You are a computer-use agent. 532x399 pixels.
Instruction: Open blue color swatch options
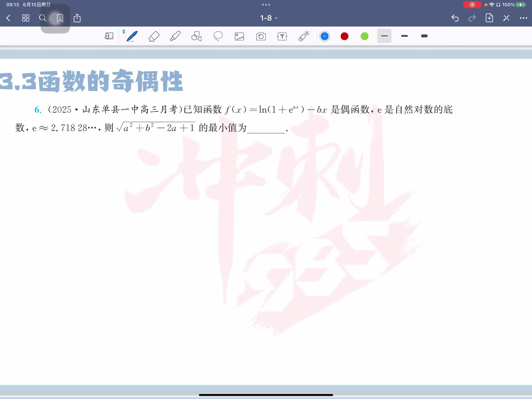(x=324, y=36)
